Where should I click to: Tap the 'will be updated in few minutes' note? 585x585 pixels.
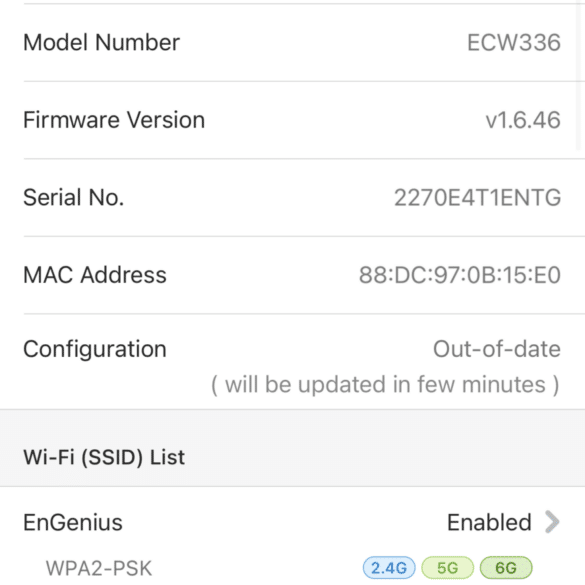pos(385,385)
